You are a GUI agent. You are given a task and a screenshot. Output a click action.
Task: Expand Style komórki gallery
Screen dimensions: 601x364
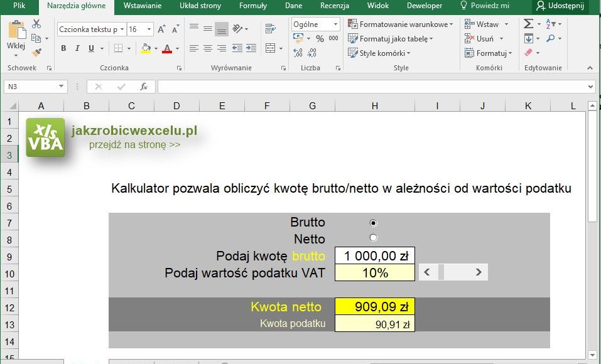click(379, 53)
